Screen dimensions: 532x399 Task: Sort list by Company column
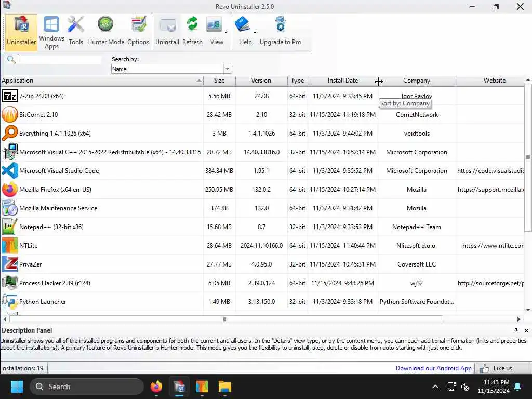click(x=417, y=81)
